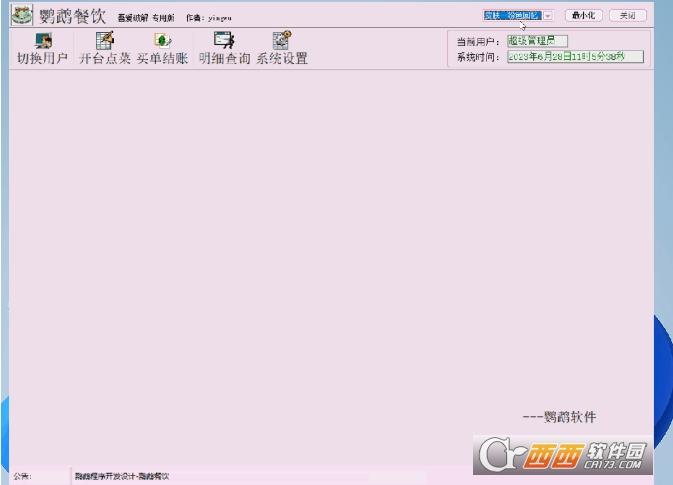
Task: Click the ---鹦鹉软件 signature text
Action: tap(559, 417)
